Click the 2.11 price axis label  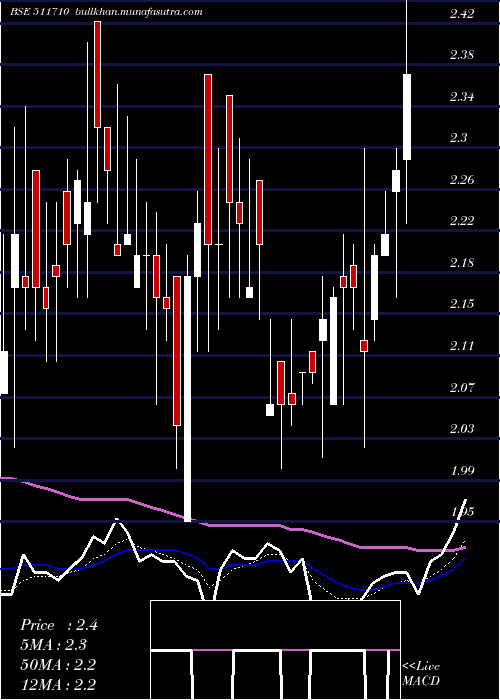[462, 346]
